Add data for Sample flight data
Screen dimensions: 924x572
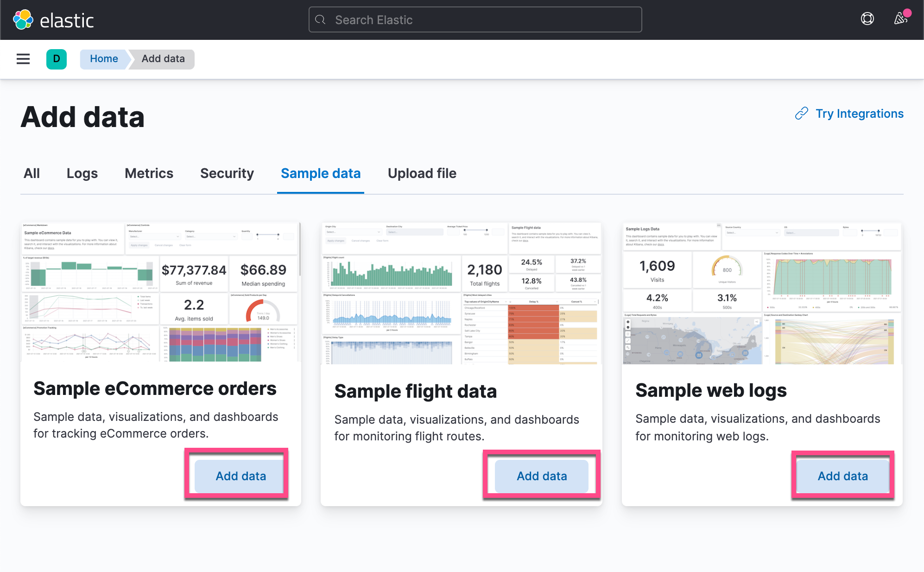tap(542, 476)
